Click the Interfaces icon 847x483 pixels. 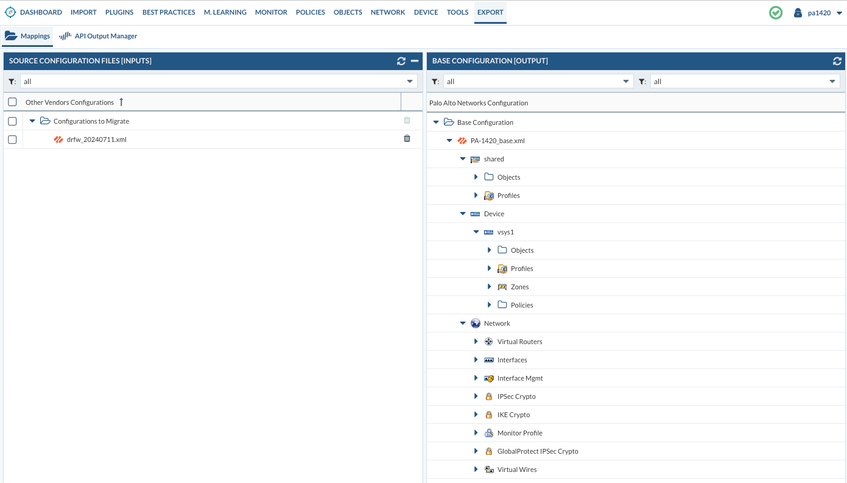coord(489,360)
